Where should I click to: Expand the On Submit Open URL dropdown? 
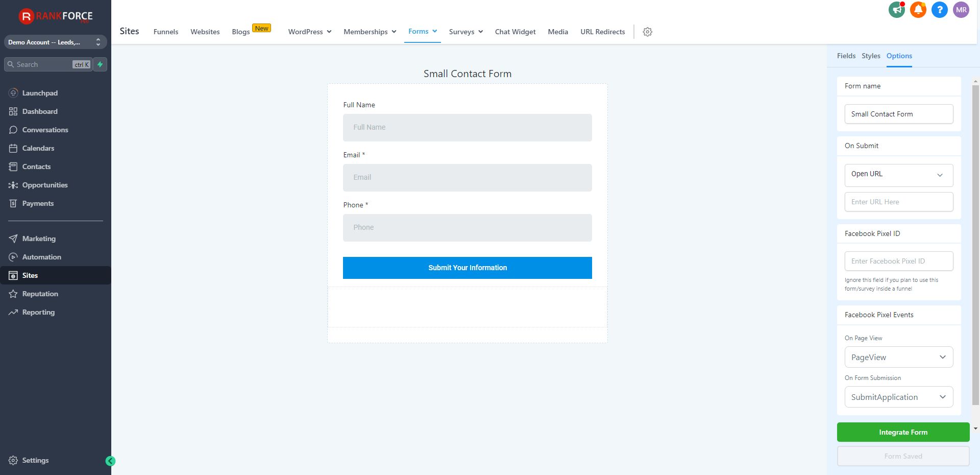(898, 175)
